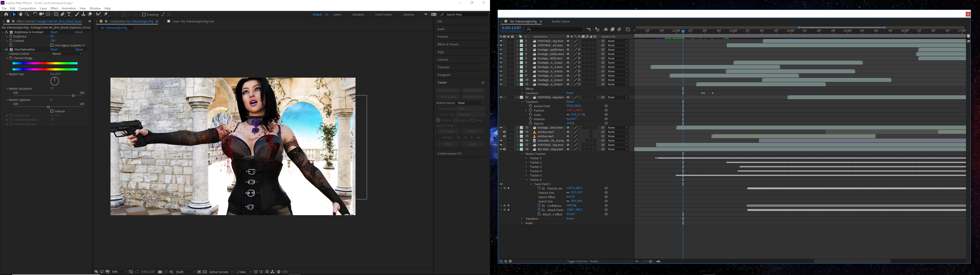Select the Roto Brush tool

coord(98,15)
